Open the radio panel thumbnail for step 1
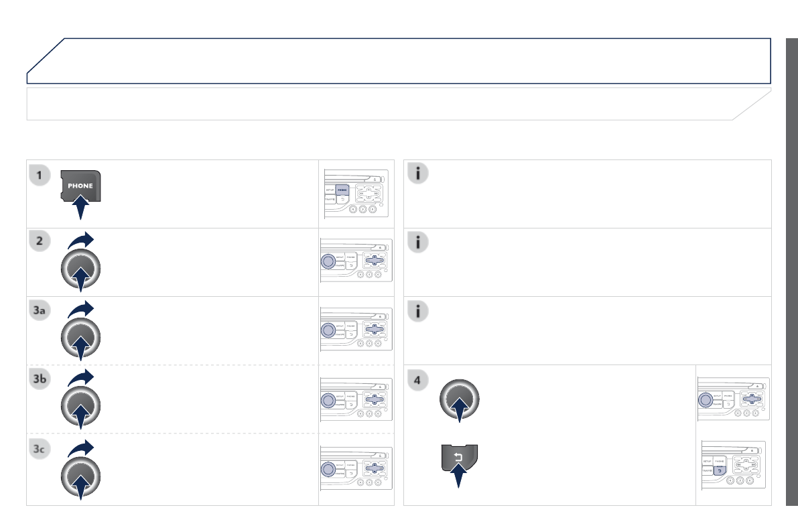This screenshot has height=532, width=798. coord(356,194)
